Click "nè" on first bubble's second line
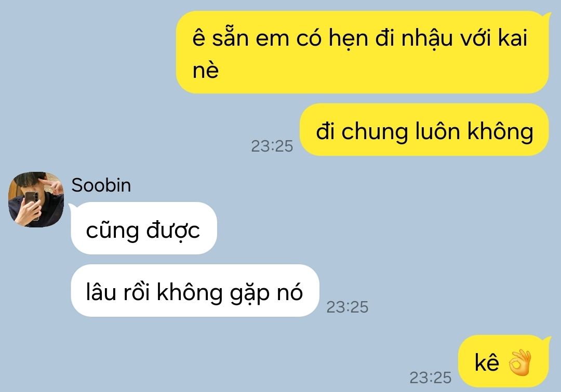 (x=205, y=70)
